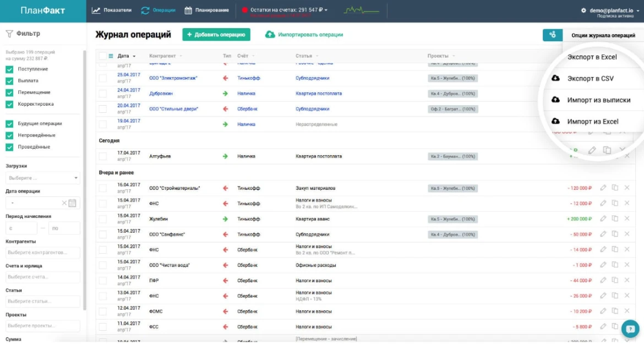This screenshot has width=644, height=345.
Task: Disable the Корректировка filter checkbox
Action: coord(9,104)
